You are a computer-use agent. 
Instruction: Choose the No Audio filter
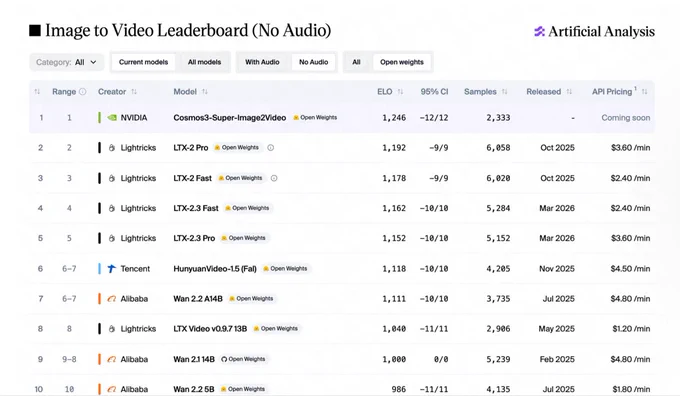(x=314, y=62)
